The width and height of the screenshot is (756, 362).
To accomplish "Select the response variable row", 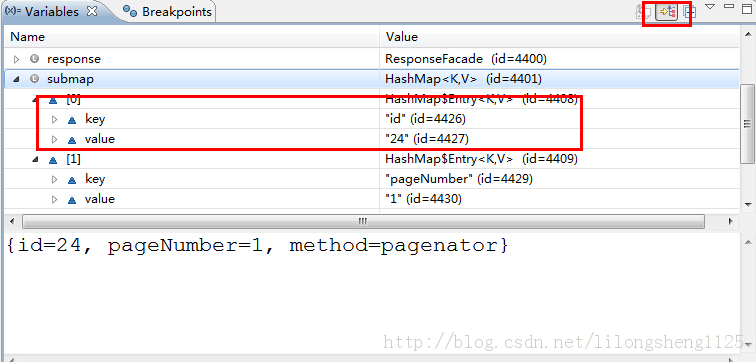I will [371, 59].
